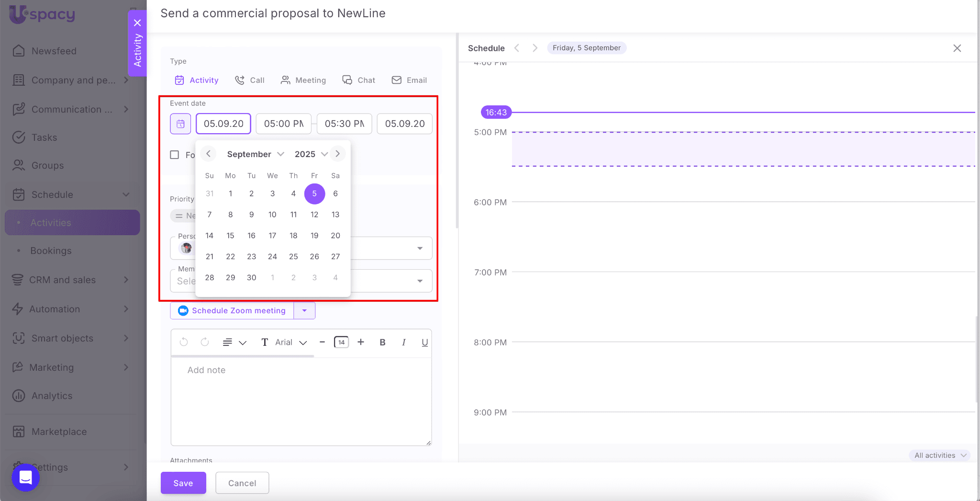Viewport: 980px width, 501px height.
Task: Show next day in Schedule panel
Action: [x=535, y=48]
